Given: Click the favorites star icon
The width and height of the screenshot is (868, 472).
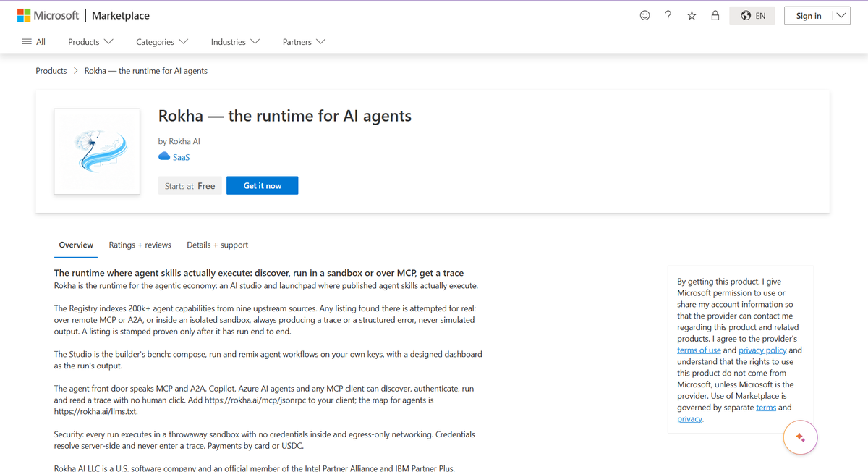Looking at the screenshot, I should click(692, 15).
